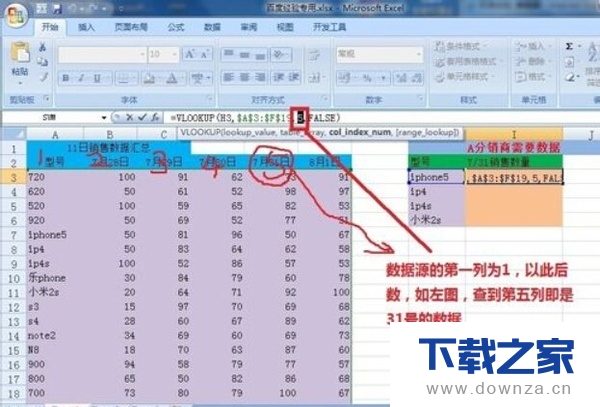
Task: Open the Office button menu
Action: click(x=16, y=16)
